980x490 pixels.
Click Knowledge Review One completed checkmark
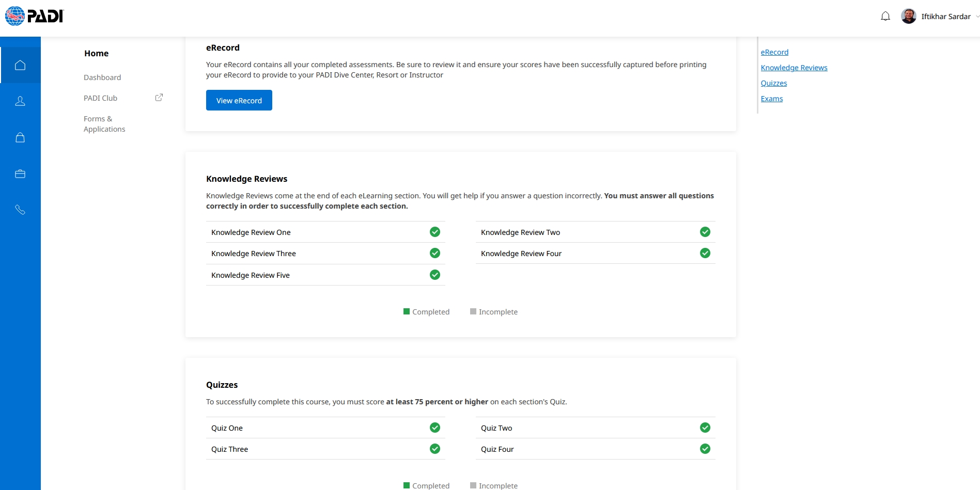(435, 232)
